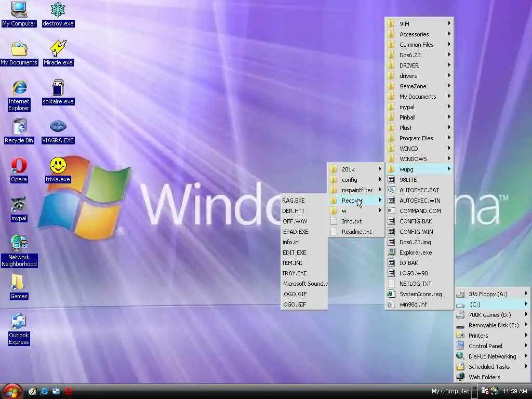Open the 98LITE file entry

tap(419, 179)
